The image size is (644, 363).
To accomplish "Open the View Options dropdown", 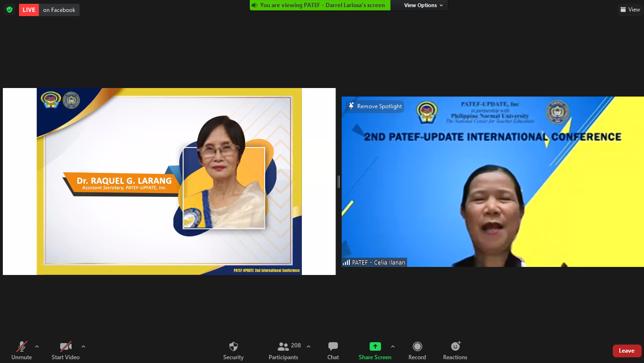I will coord(423,5).
